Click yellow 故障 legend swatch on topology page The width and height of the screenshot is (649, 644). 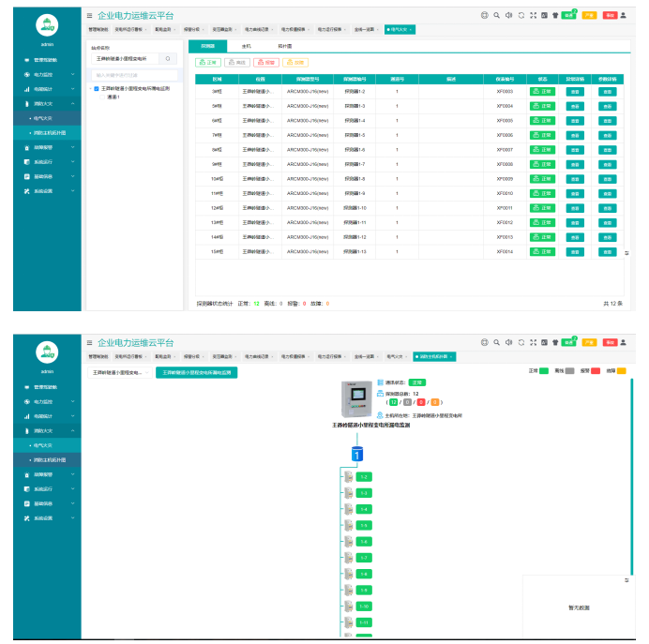621,370
